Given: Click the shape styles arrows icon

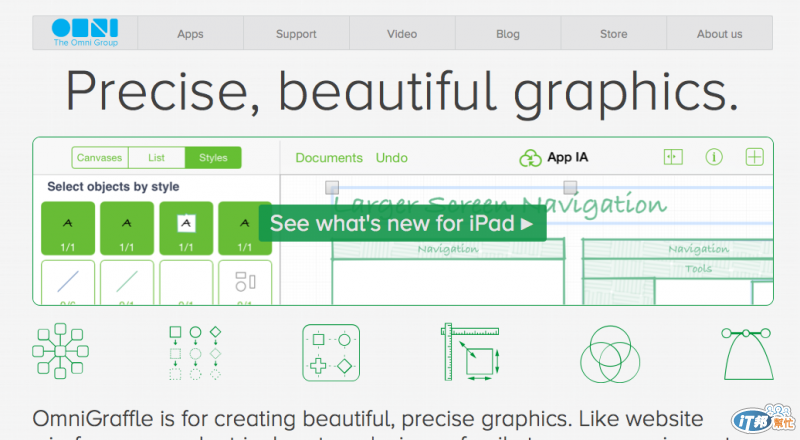Looking at the screenshot, I should click(195, 353).
